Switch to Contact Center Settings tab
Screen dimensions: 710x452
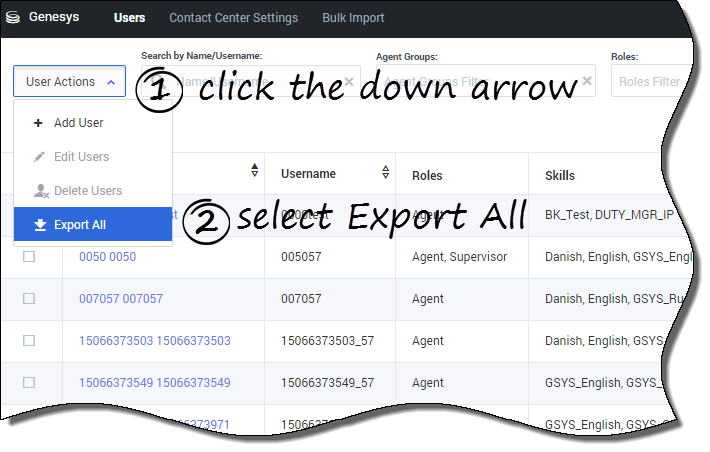tap(233, 18)
